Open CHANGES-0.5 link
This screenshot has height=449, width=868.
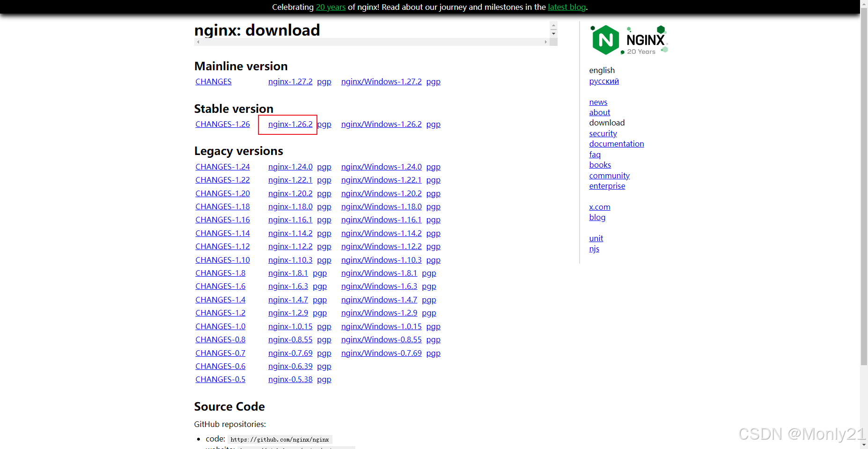[221, 379]
